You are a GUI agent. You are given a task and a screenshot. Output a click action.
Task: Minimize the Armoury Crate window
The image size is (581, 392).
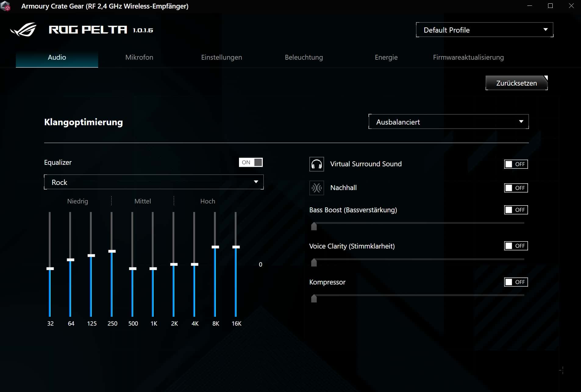[x=529, y=6]
